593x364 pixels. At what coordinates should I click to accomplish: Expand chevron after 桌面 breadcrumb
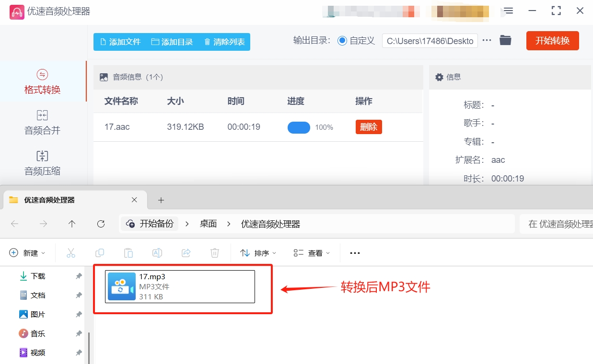click(229, 224)
